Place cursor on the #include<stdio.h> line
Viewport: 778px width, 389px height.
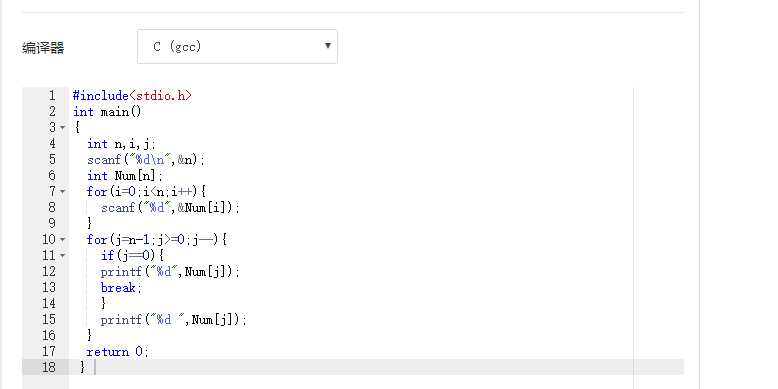132,96
